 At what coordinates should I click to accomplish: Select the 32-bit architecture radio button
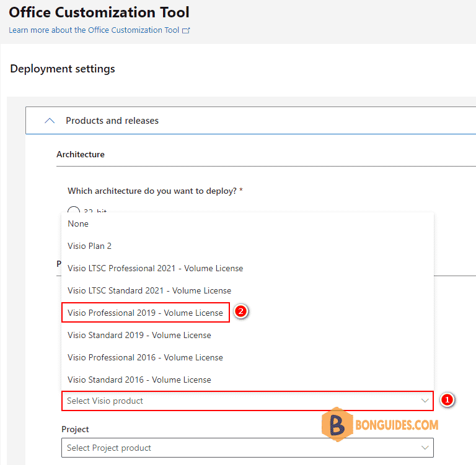(x=74, y=210)
